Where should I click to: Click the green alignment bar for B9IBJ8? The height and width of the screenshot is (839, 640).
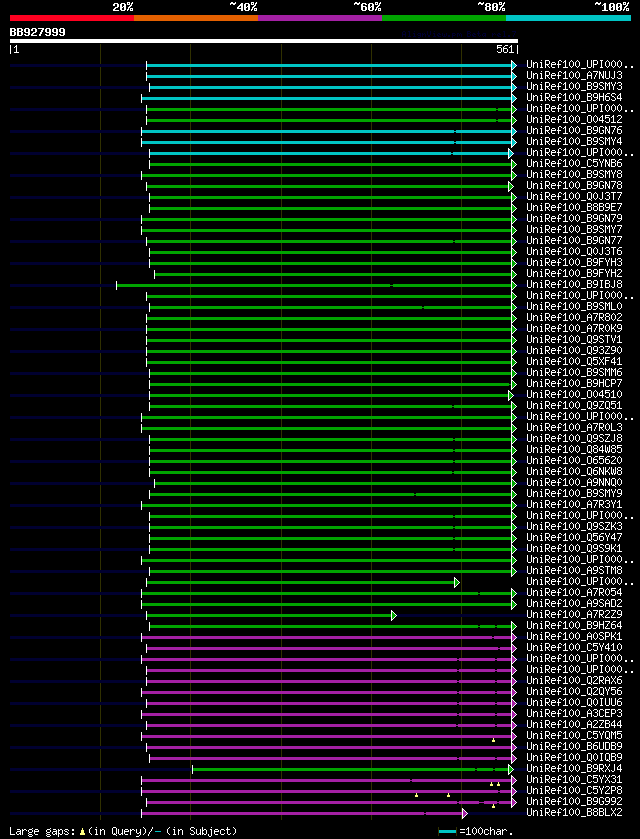pyautogui.click(x=316, y=285)
